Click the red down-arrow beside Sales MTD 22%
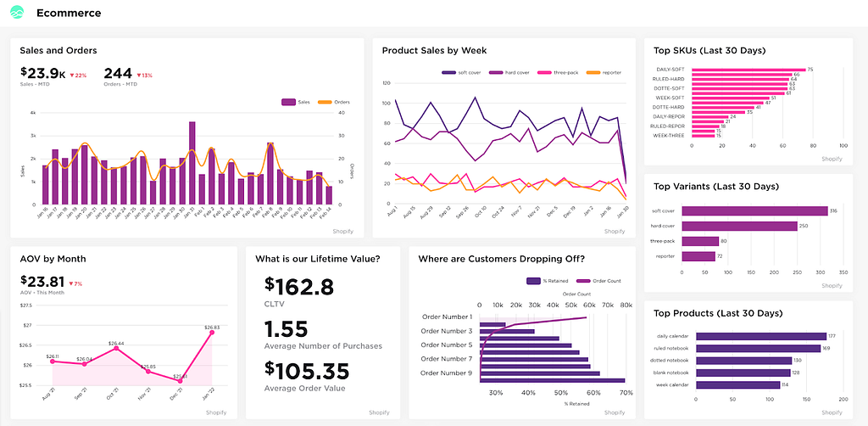Image resolution: width=868 pixels, height=426 pixels. coord(73,76)
